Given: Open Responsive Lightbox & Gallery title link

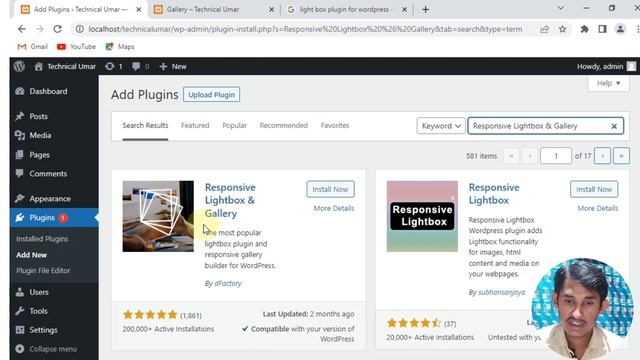Looking at the screenshot, I should [230, 200].
